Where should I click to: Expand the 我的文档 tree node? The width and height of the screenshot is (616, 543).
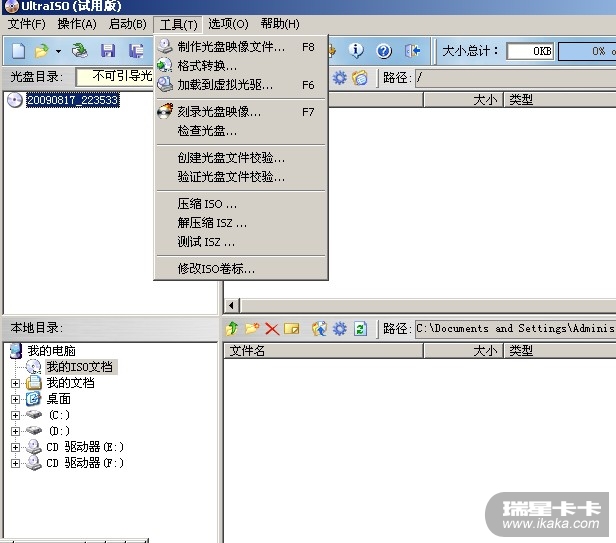[15, 383]
